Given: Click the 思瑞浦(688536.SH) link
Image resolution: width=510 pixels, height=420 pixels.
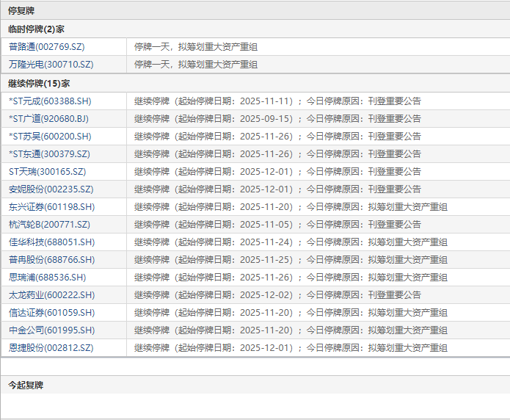Looking at the screenshot, I should 47,277.
